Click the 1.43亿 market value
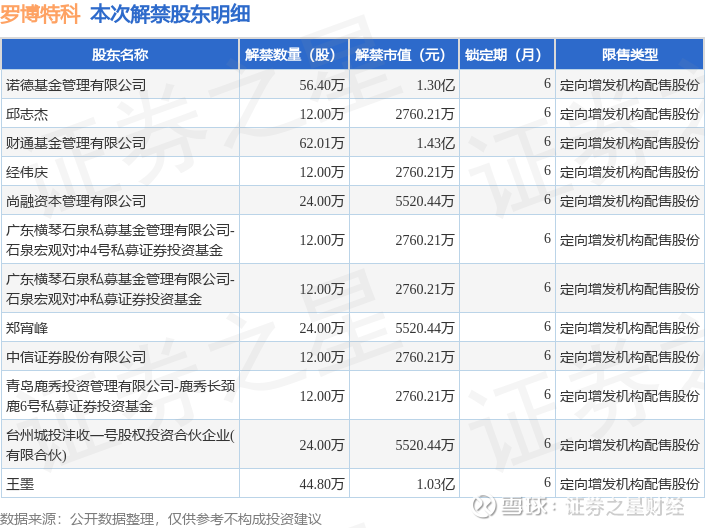Image resolution: width=705 pixels, height=528 pixels. pos(435,143)
